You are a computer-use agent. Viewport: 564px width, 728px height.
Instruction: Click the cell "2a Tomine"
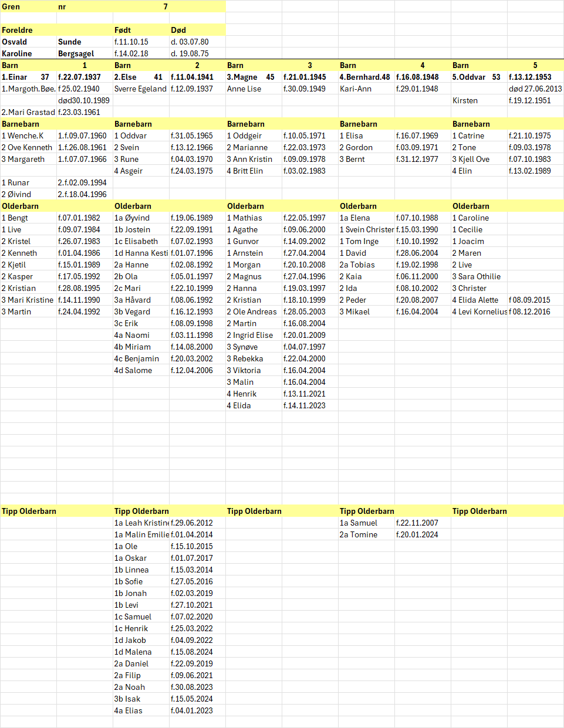pos(366,534)
